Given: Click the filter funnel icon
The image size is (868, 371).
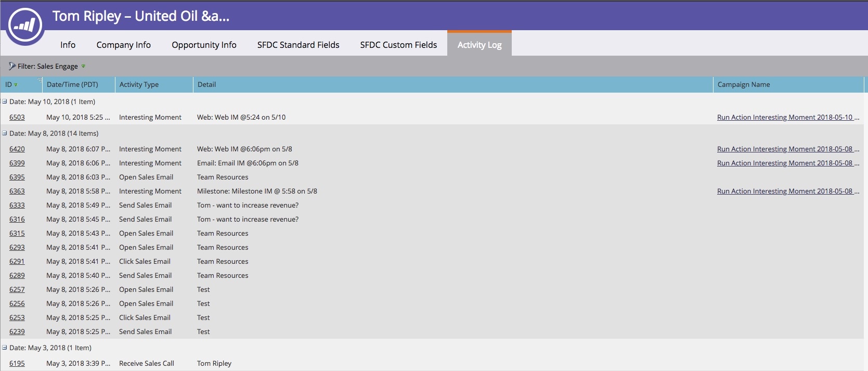Looking at the screenshot, I should tap(12, 66).
